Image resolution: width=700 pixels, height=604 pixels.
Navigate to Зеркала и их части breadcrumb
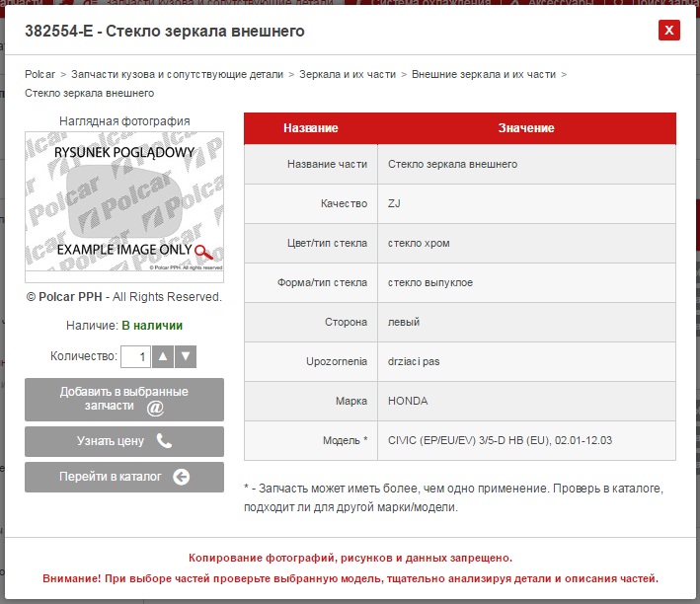pos(345,74)
